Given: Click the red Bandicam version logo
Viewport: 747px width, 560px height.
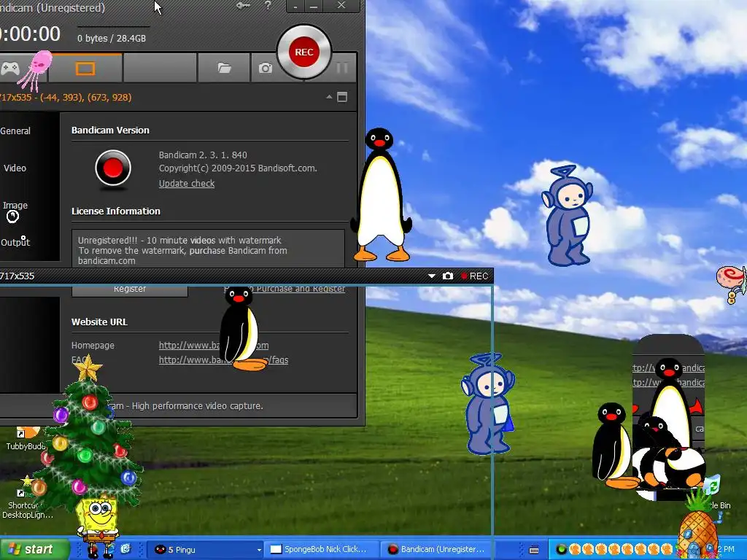Looking at the screenshot, I should point(113,168).
